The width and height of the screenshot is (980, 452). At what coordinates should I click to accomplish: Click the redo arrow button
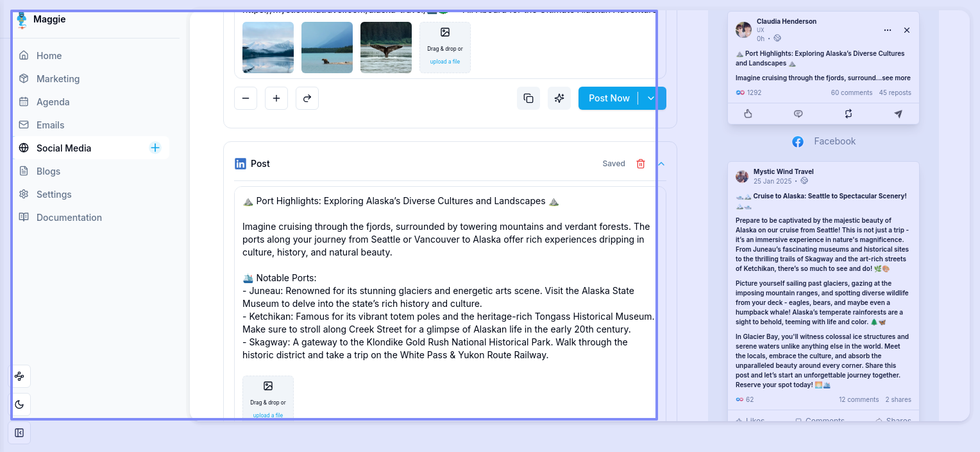coord(307,98)
